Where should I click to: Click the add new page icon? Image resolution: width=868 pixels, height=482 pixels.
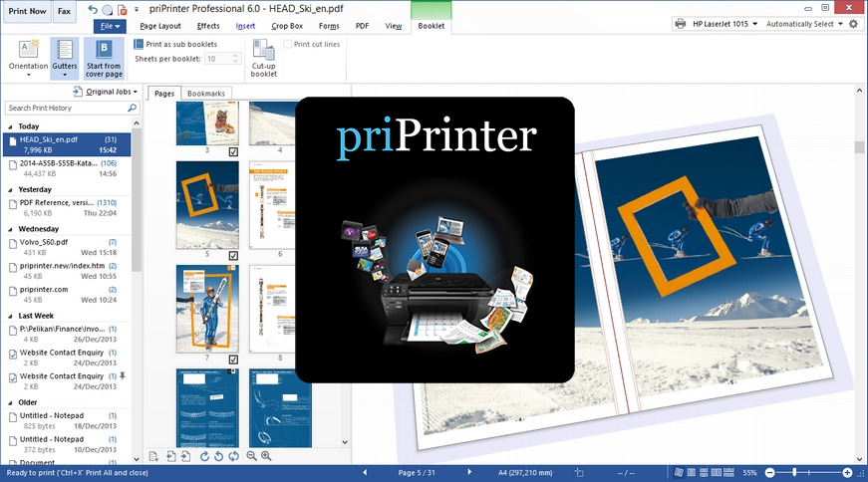click(x=153, y=456)
